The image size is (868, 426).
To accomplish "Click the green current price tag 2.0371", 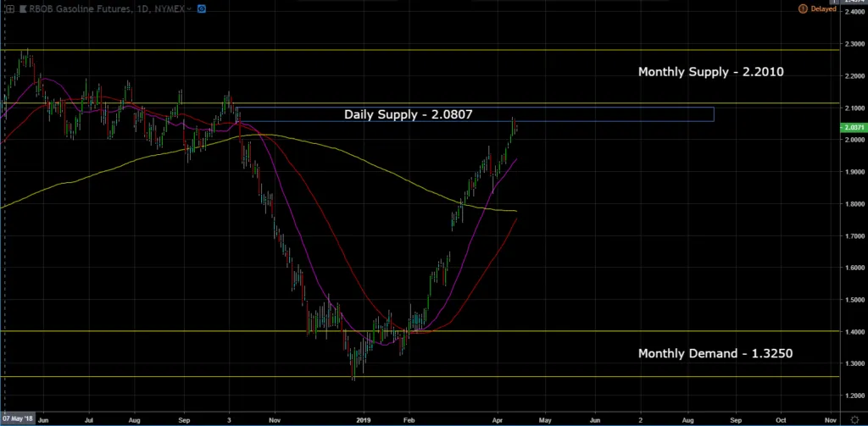I will click(853, 127).
